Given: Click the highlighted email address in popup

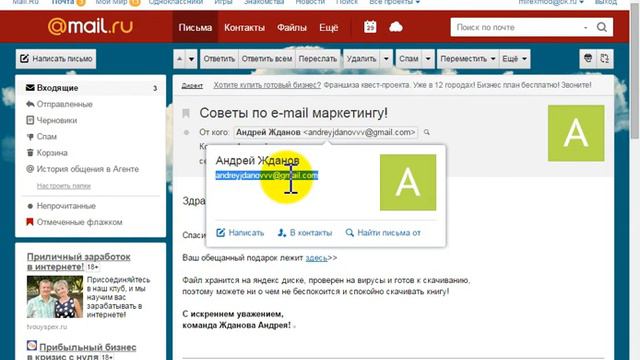Looking at the screenshot, I should click(x=267, y=176).
